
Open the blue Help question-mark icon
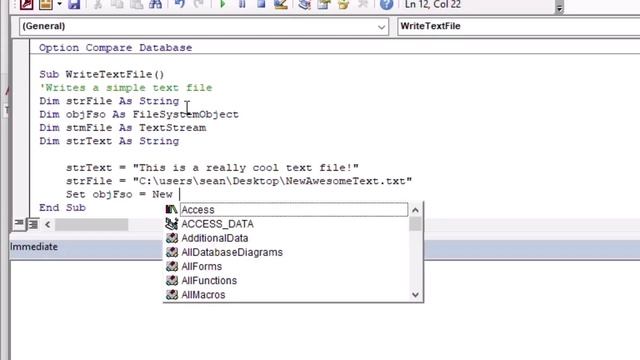(x=386, y=4)
